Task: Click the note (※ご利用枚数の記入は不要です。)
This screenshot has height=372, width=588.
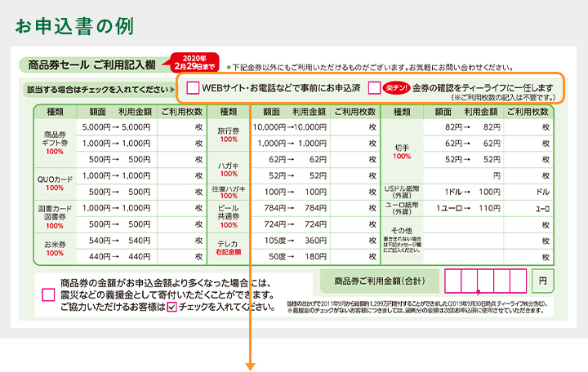Action: (x=503, y=98)
